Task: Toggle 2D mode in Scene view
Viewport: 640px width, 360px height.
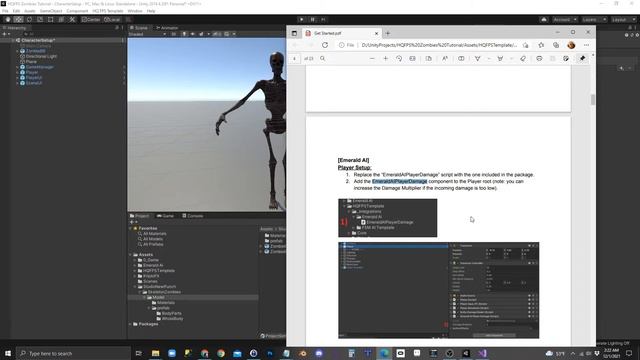Action: (x=174, y=34)
